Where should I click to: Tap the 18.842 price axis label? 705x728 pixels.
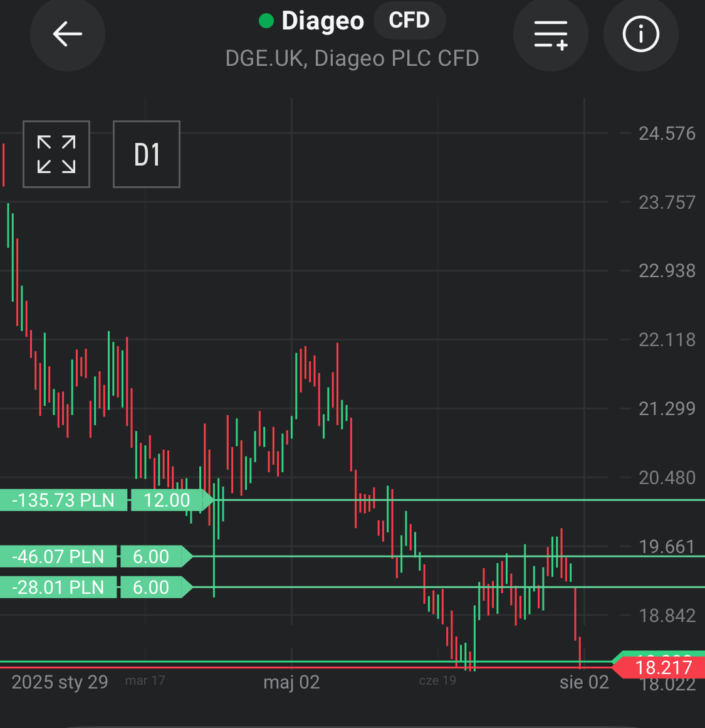(667, 616)
